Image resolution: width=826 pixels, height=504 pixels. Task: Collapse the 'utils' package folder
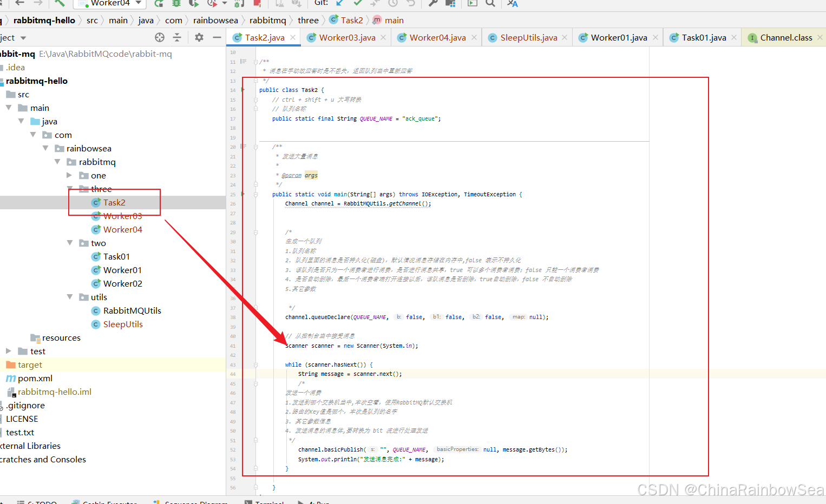tap(69, 297)
